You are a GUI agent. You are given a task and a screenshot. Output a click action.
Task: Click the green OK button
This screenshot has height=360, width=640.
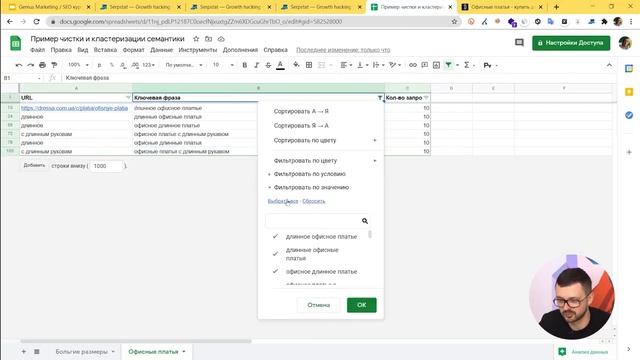362,305
